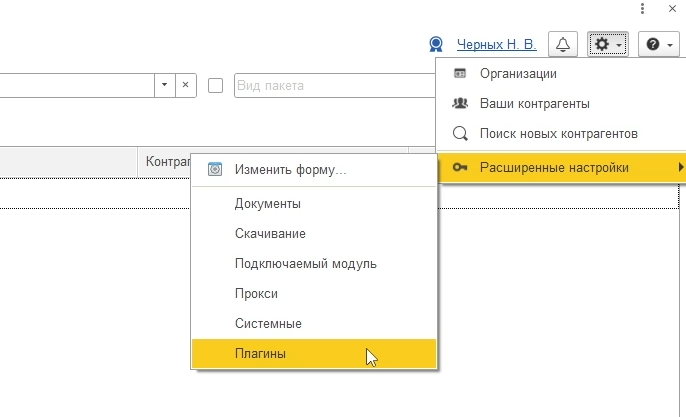Click the Организации menu icon
Image resolution: width=686 pixels, height=417 pixels.
460,73
